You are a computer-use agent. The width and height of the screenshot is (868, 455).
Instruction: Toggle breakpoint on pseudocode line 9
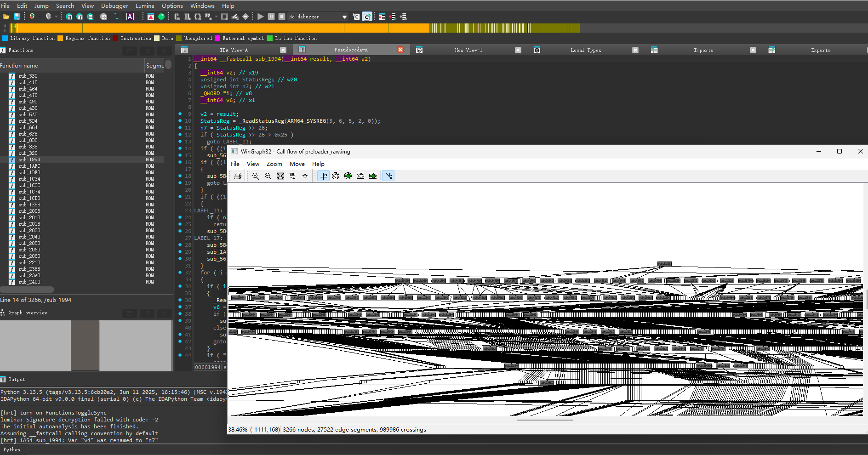(180, 114)
